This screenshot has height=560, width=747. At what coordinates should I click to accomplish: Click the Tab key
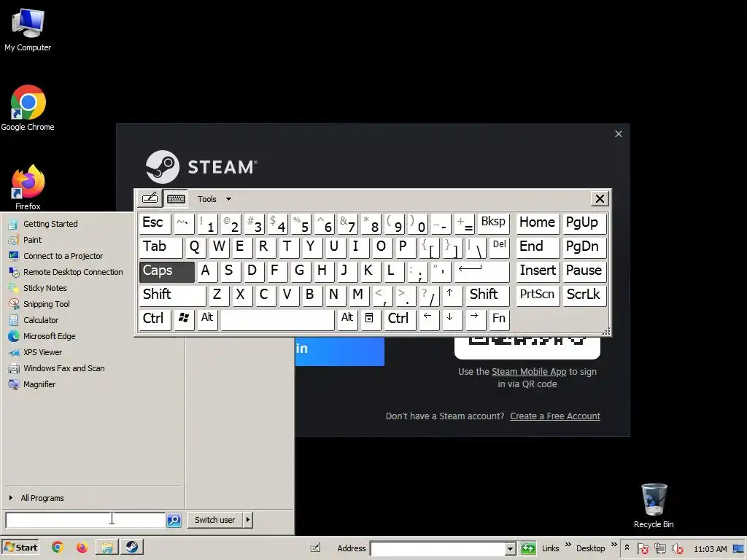coord(161,247)
